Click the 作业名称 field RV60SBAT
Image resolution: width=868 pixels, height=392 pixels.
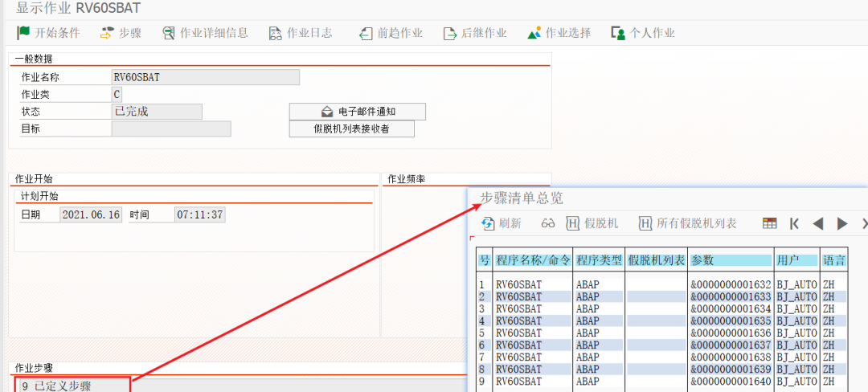(x=206, y=77)
